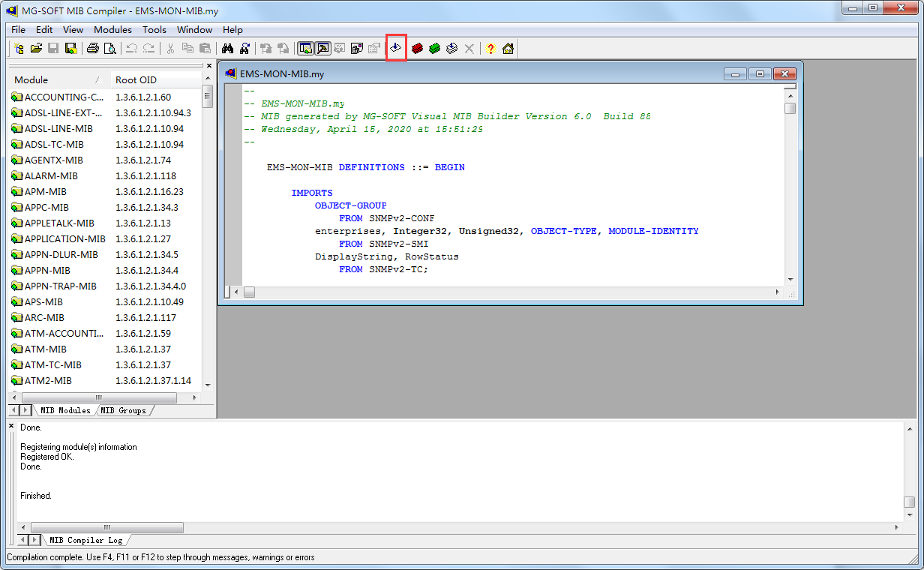924x570 pixels.
Task: Select the Find binoculars icon
Action: 228,48
